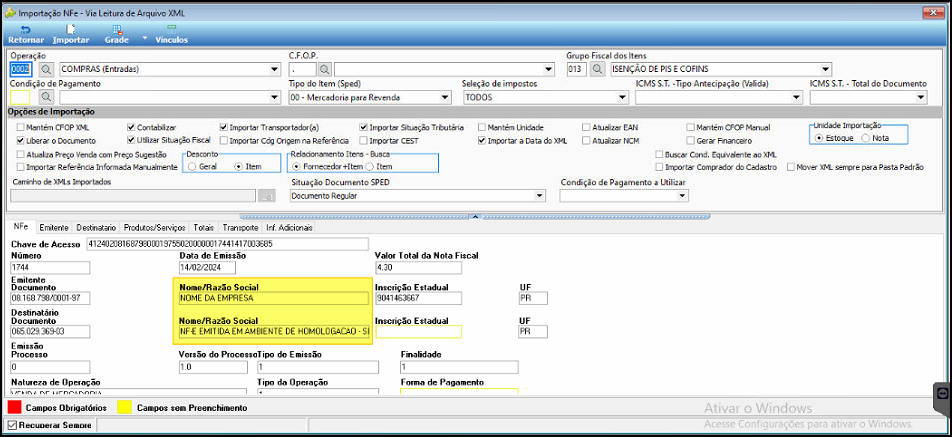Image resolution: width=952 pixels, height=437 pixels.
Task: Open the Totais tab
Action: (203, 228)
